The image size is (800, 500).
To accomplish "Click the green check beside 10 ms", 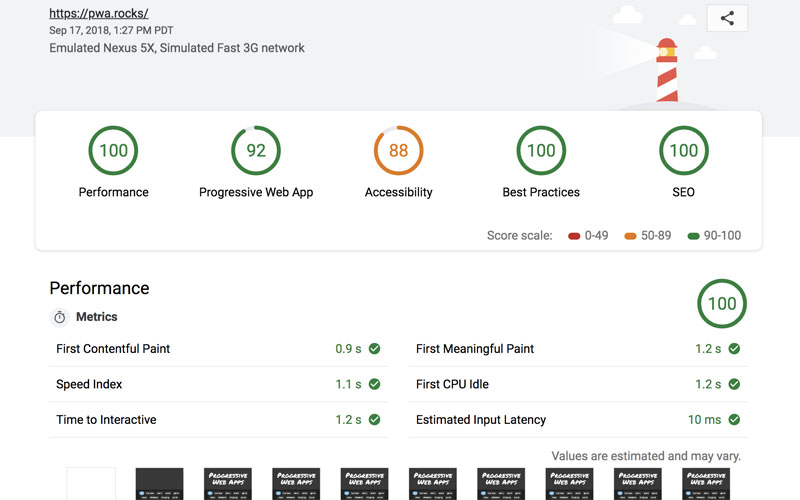I will click(734, 420).
